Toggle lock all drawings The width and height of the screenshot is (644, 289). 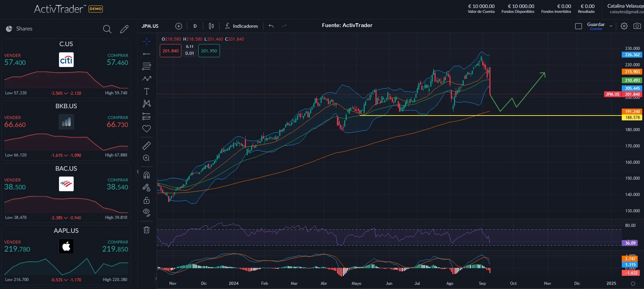point(147,200)
